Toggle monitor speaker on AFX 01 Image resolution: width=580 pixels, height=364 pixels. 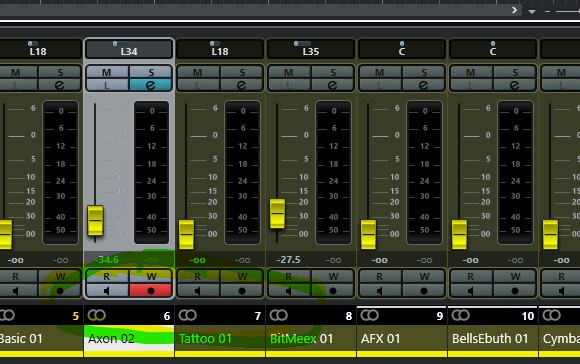click(x=380, y=291)
